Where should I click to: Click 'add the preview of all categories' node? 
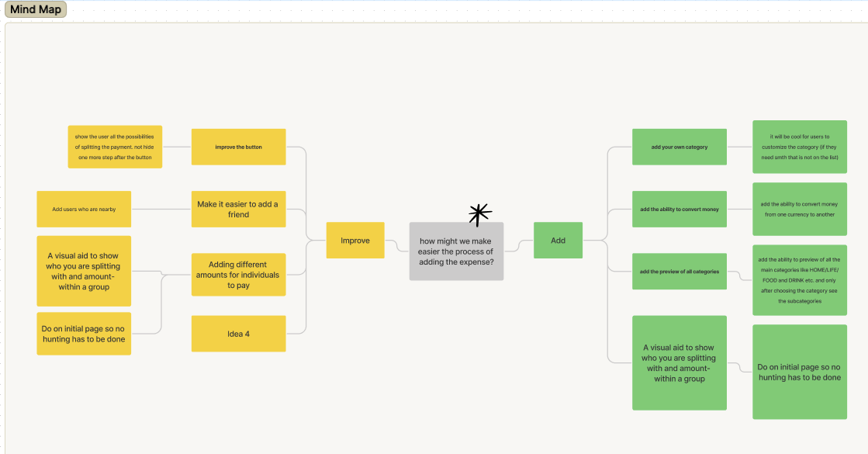(x=680, y=272)
